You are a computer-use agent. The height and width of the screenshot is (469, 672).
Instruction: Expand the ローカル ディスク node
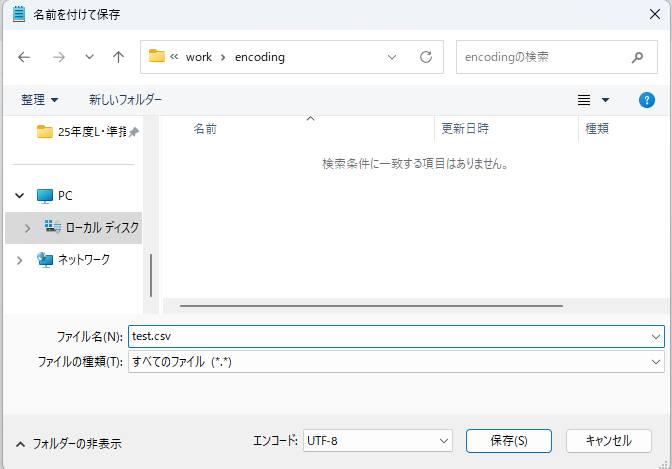tap(27, 228)
